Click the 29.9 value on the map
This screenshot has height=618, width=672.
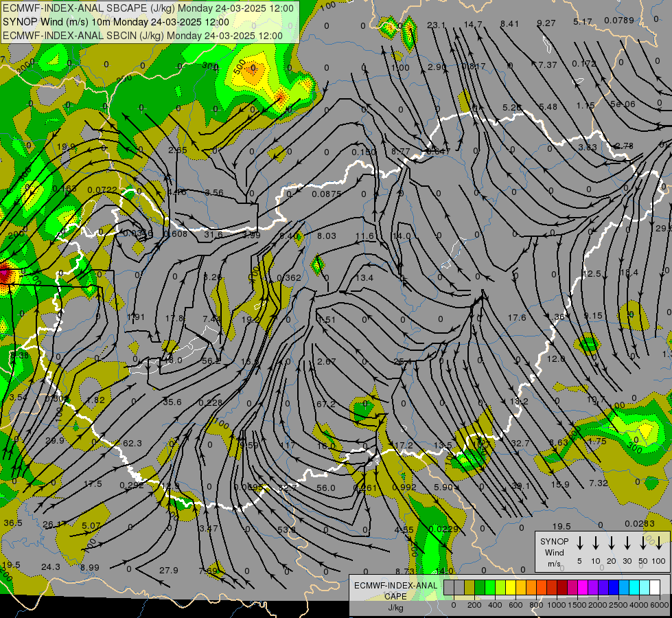point(54,440)
